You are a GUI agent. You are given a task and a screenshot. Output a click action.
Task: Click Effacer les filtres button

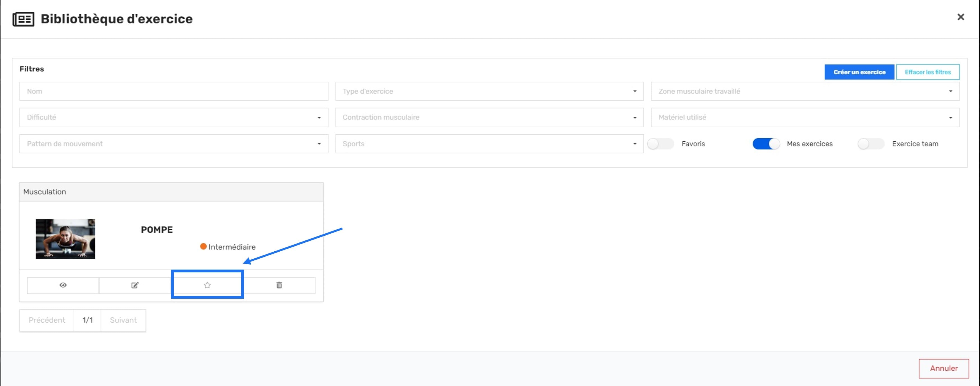point(928,72)
